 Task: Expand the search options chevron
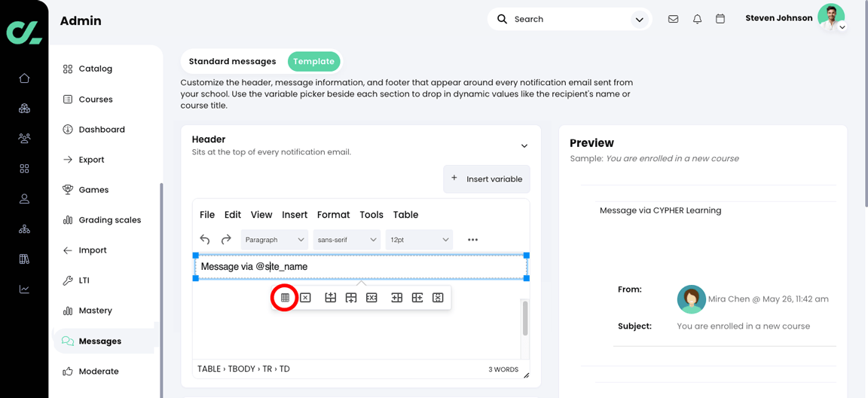640,20
